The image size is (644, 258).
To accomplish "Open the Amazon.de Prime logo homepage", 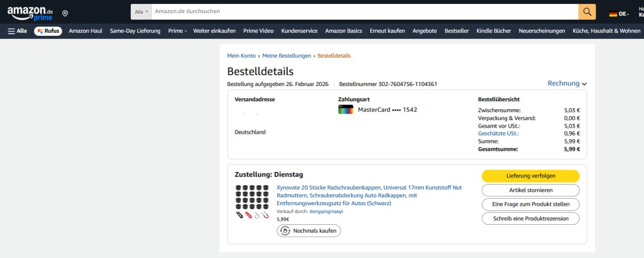I will pyautogui.click(x=30, y=13).
